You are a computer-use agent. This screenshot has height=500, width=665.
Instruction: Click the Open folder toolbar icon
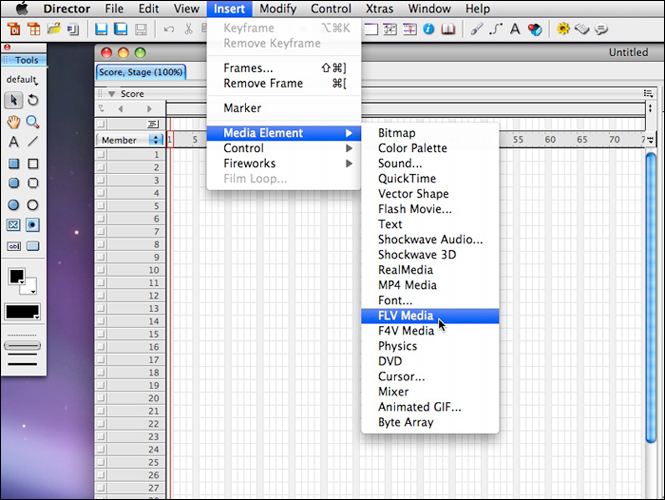54,29
